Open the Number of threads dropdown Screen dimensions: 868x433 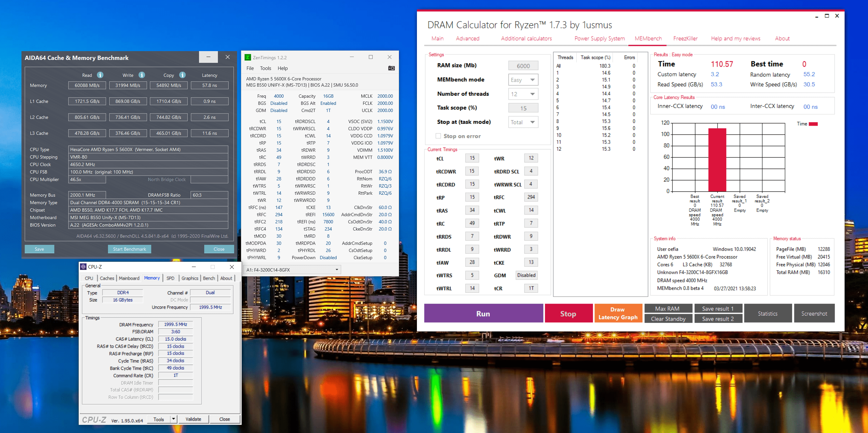click(523, 94)
